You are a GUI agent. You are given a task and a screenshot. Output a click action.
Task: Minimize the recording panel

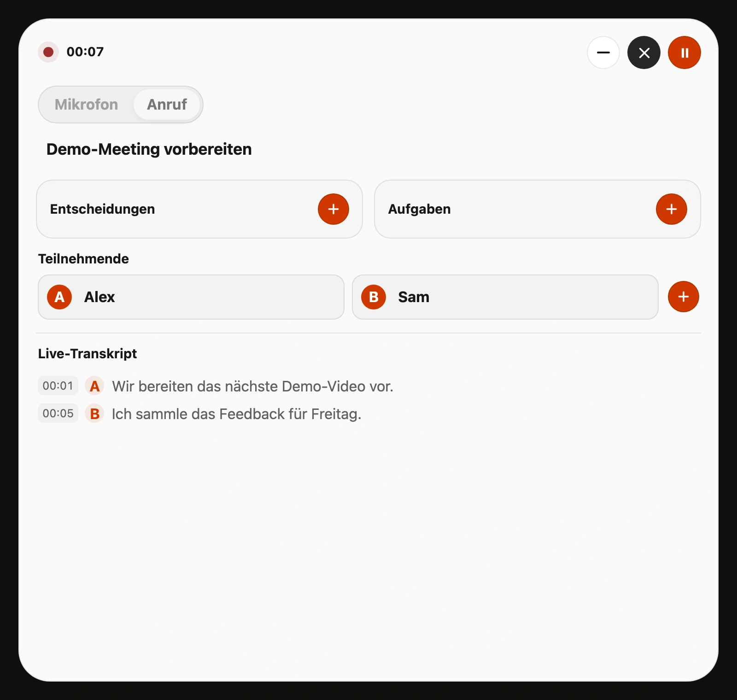(603, 52)
